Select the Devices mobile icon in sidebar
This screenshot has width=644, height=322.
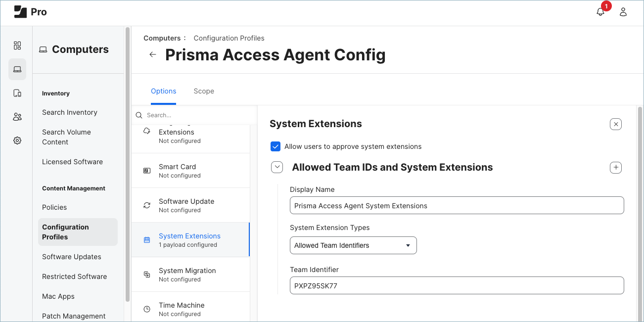(17, 93)
